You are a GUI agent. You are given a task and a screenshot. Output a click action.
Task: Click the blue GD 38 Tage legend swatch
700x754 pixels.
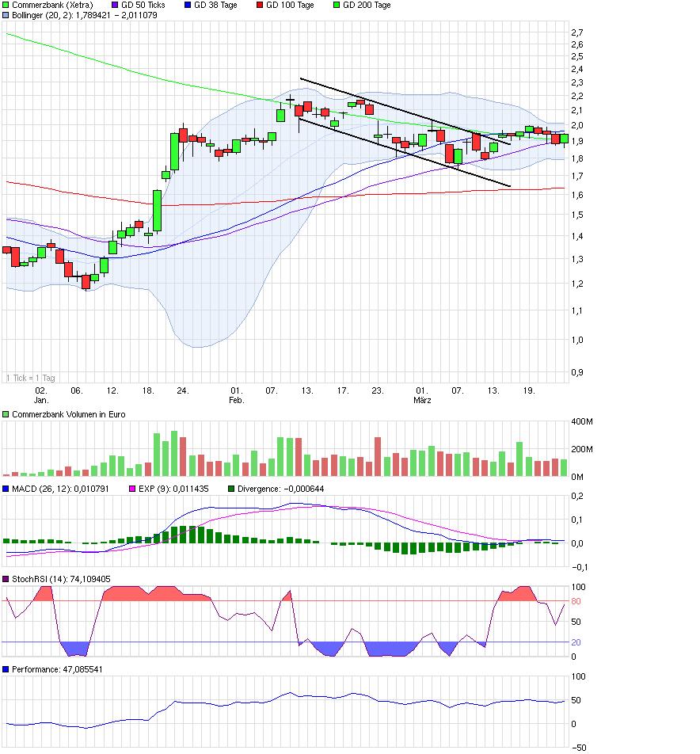click(188, 6)
